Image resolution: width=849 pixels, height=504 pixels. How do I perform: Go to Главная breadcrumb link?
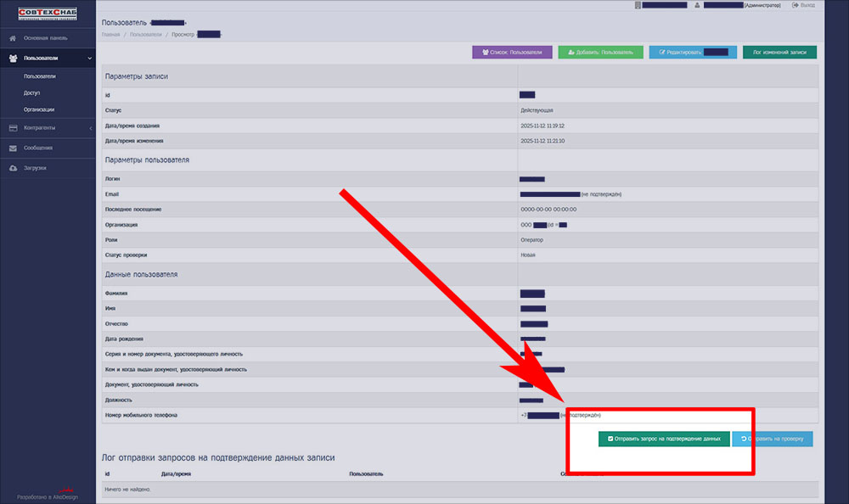click(x=110, y=35)
